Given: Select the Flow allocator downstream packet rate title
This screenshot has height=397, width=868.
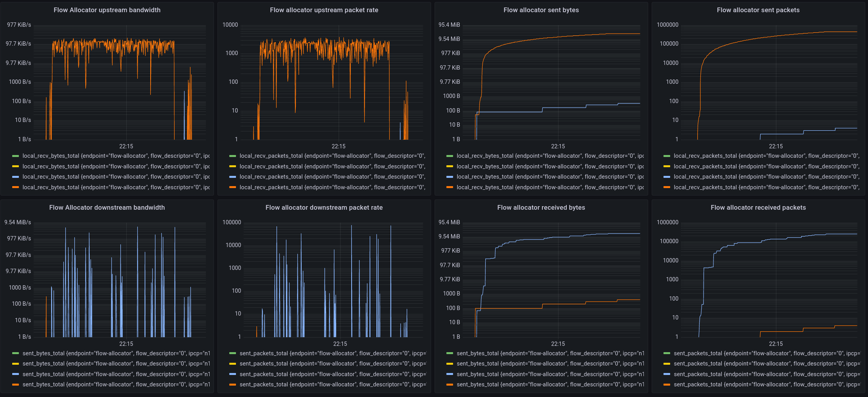Looking at the screenshot, I should (x=324, y=208).
